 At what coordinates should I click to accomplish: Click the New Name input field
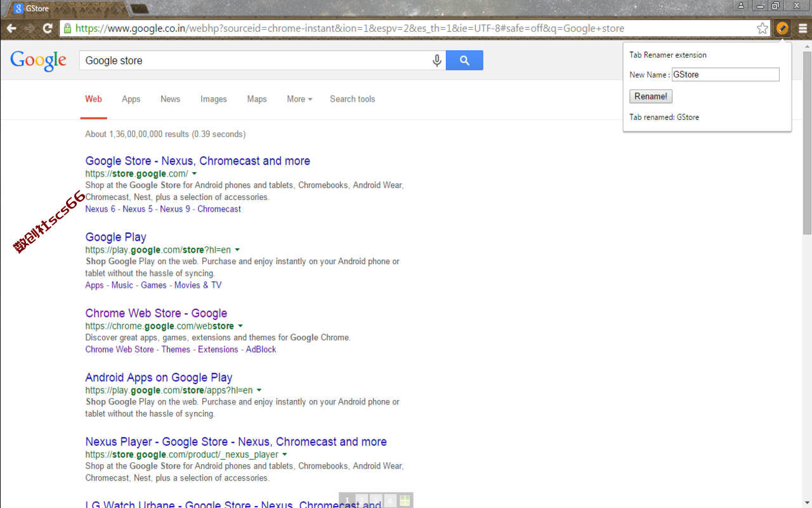[x=725, y=74]
